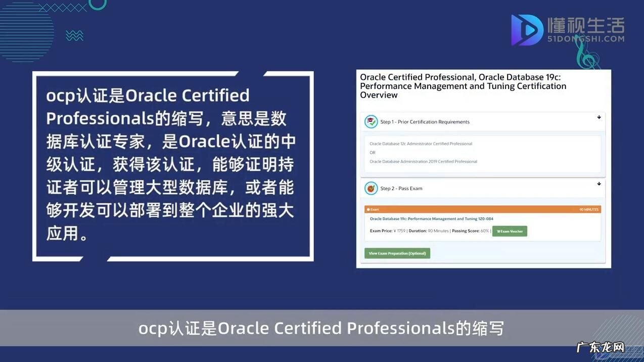Click the Step 2 badge icon

coord(371,188)
